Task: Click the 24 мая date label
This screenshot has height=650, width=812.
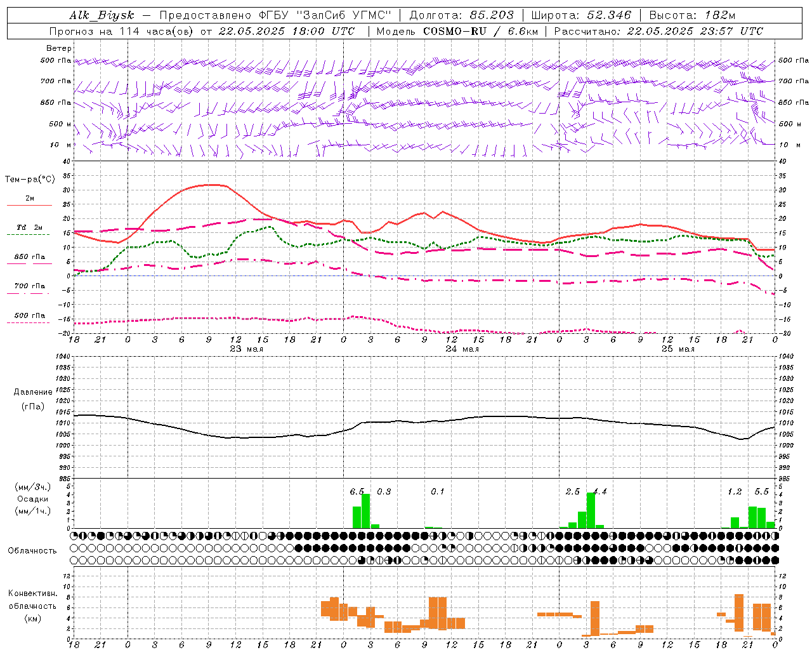Action: pos(462,349)
